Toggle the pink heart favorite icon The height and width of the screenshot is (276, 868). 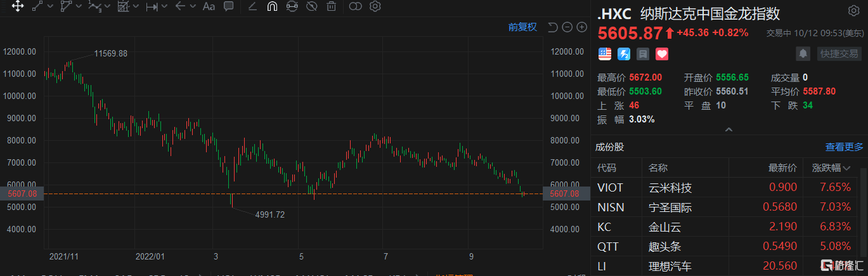[662, 54]
